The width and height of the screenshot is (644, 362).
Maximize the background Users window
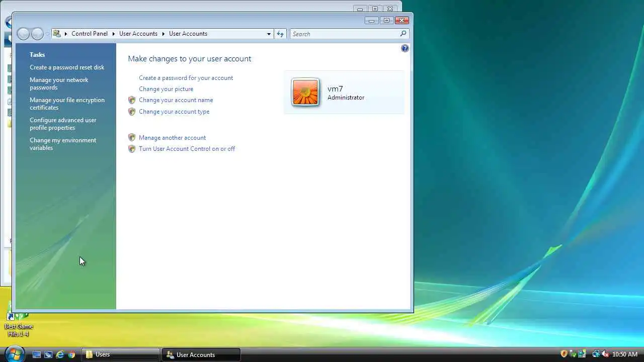375,9
